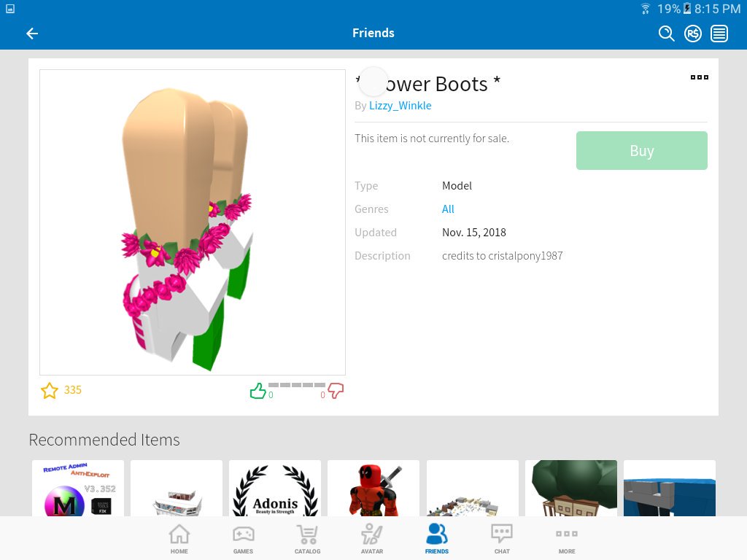Open the notifications feed icon
The image size is (747, 560).
click(x=719, y=34)
